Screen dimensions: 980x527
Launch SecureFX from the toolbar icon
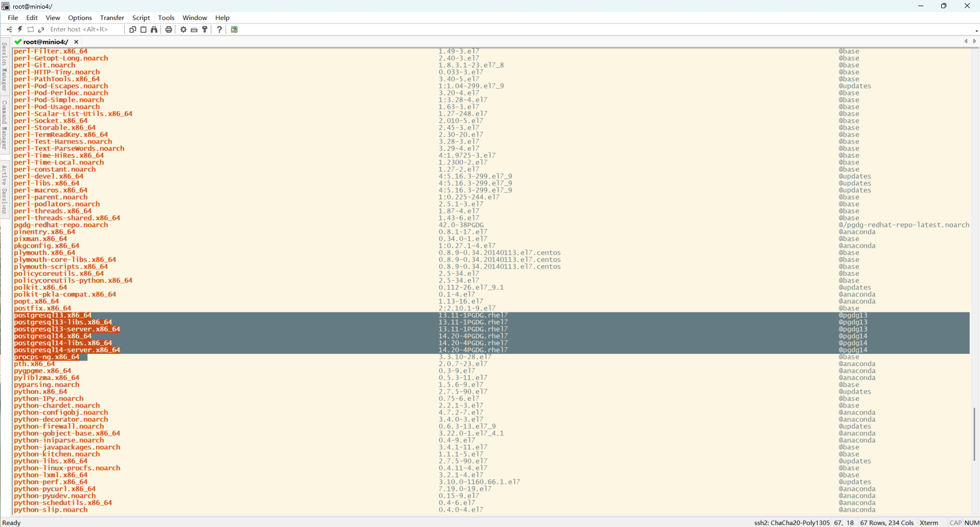click(x=234, y=30)
